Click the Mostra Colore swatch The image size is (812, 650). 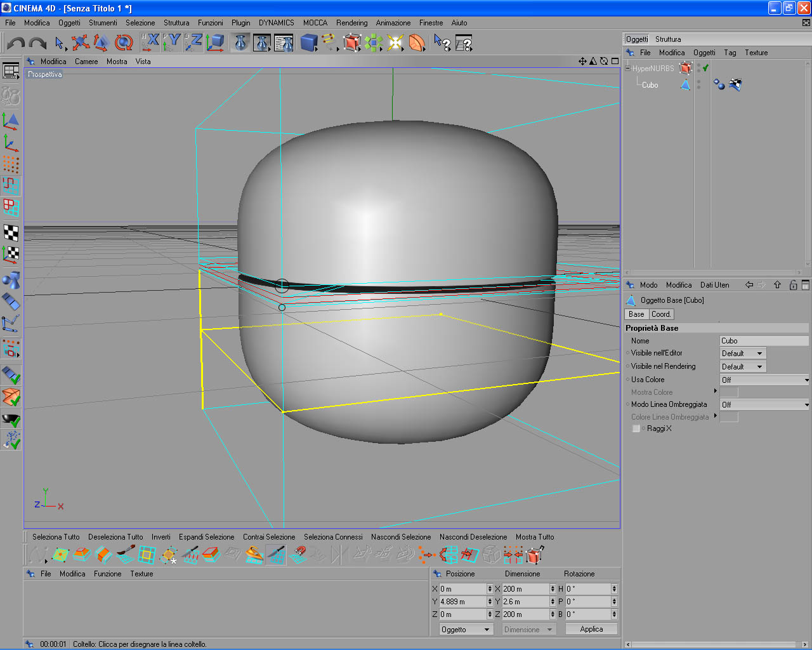[729, 392]
